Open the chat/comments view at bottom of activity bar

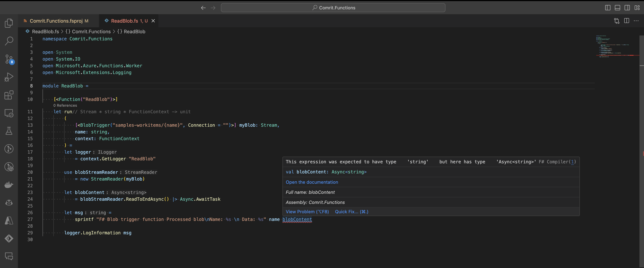pos(9,256)
